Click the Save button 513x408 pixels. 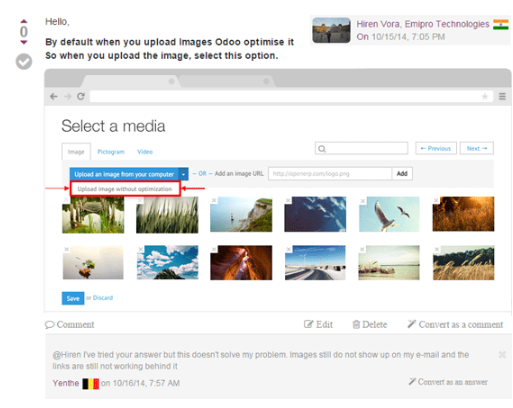pyautogui.click(x=73, y=298)
